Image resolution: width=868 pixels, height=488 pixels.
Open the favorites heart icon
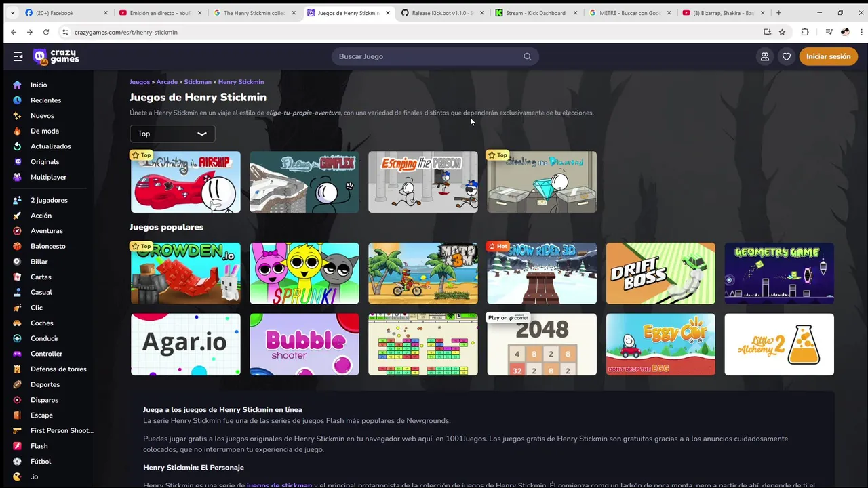click(x=787, y=56)
